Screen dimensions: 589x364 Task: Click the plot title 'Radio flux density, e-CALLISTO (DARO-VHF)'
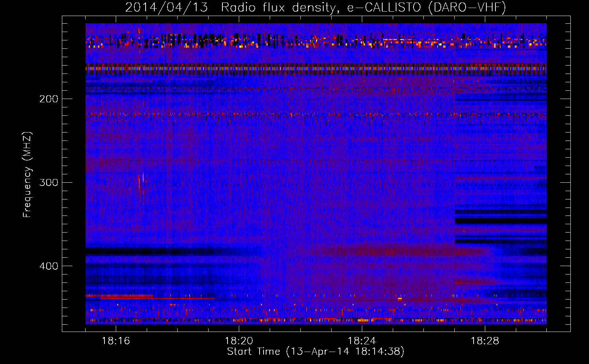363,7
